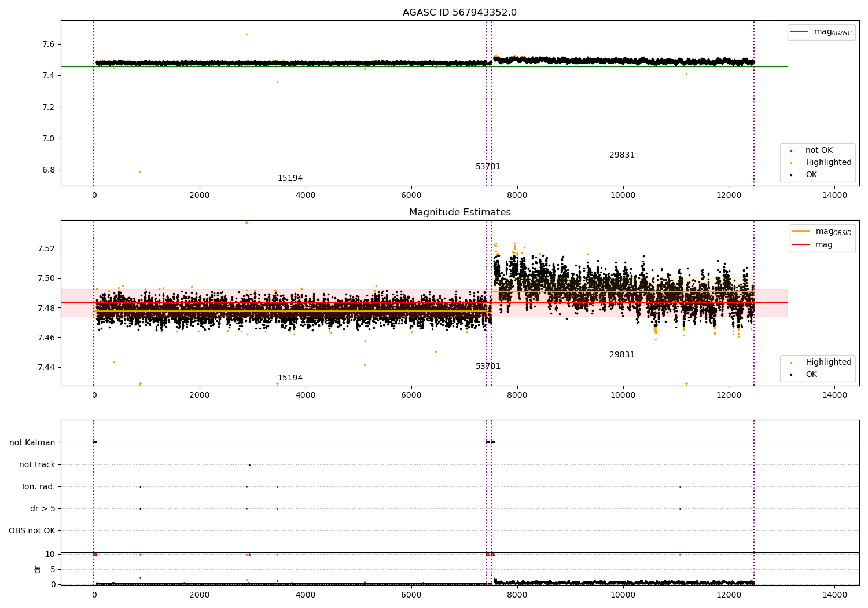Click the 10 tick on the dr axis
This screenshot has width=868, height=608.
(50, 555)
